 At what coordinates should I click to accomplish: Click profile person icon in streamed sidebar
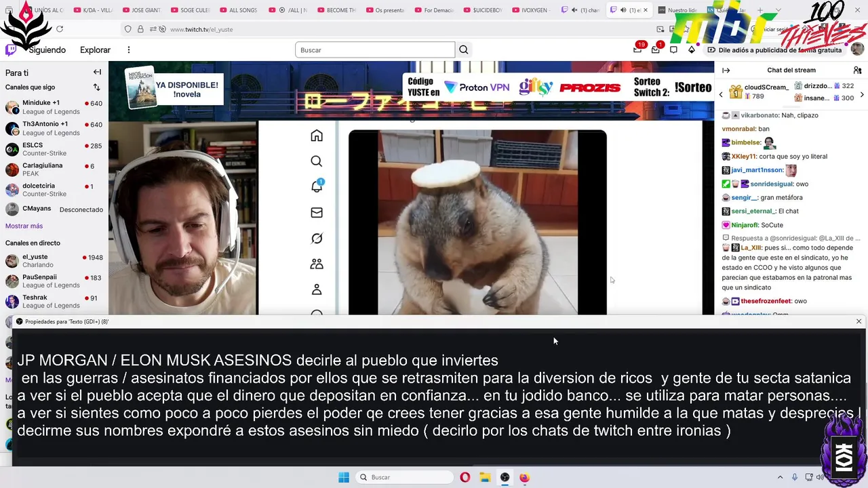click(317, 289)
